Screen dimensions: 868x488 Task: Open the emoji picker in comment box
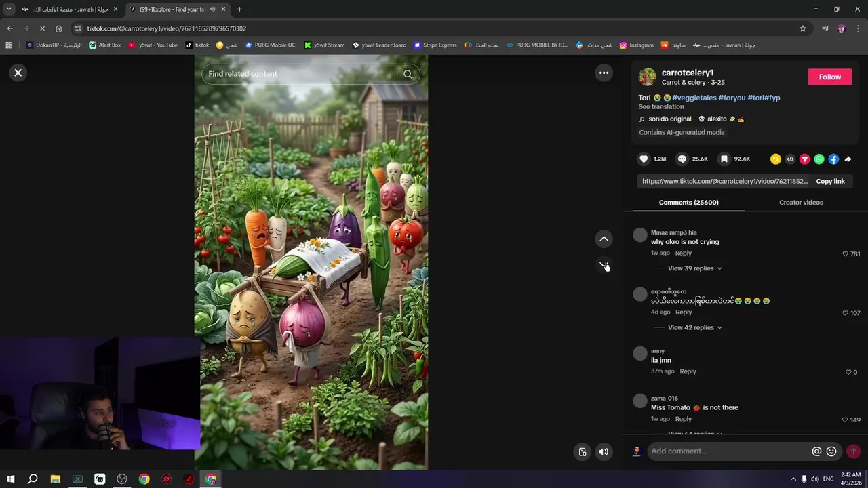831,451
